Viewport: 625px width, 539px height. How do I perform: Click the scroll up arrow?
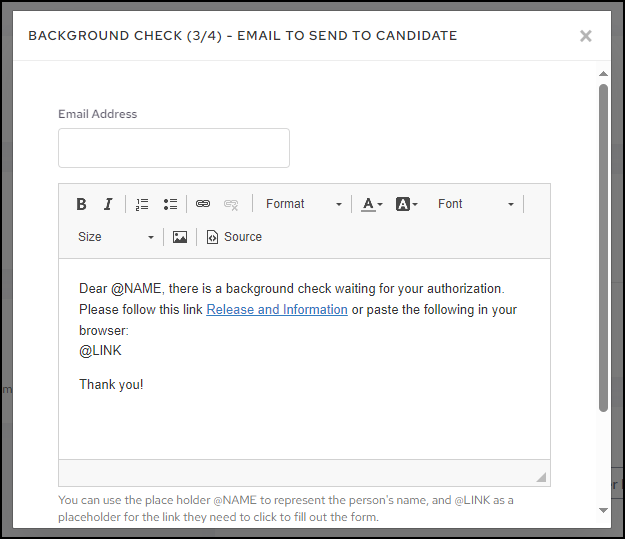pyautogui.click(x=603, y=74)
